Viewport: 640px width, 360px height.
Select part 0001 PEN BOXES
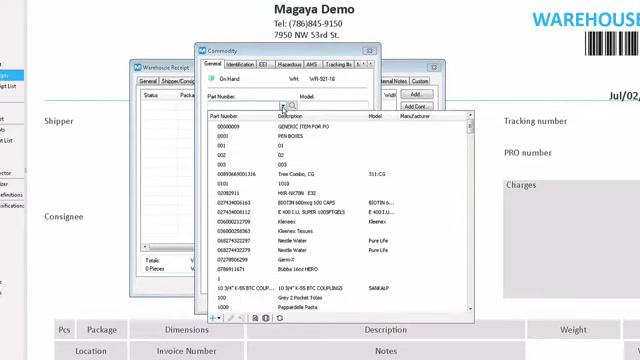[x=338, y=136]
